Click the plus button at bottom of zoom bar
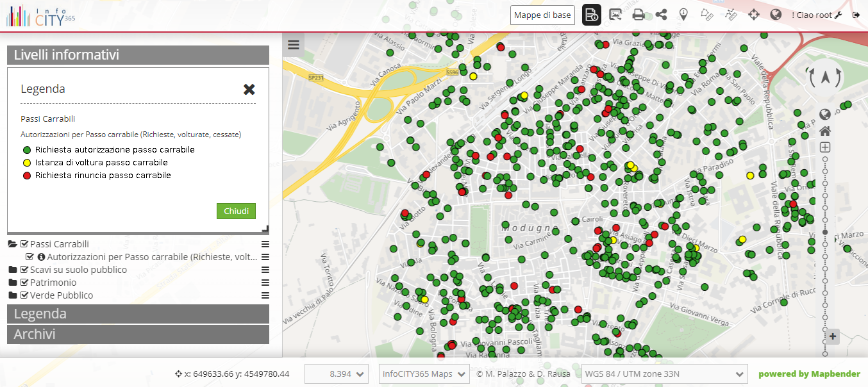This screenshot has height=387, width=868. pos(832,336)
